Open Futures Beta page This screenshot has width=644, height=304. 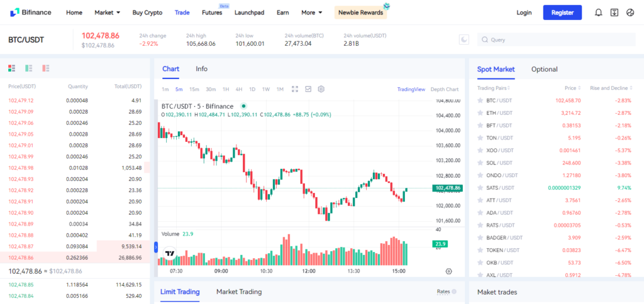(212, 13)
